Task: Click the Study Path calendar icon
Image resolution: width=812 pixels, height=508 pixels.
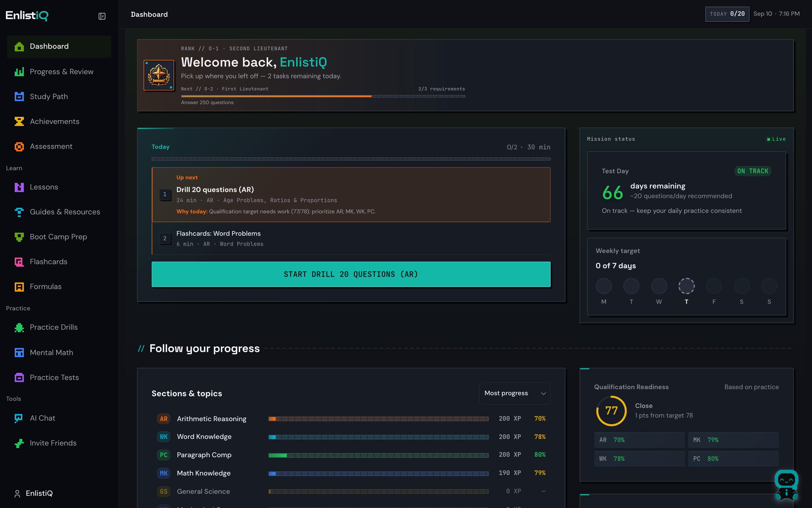Action: (x=19, y=97)
